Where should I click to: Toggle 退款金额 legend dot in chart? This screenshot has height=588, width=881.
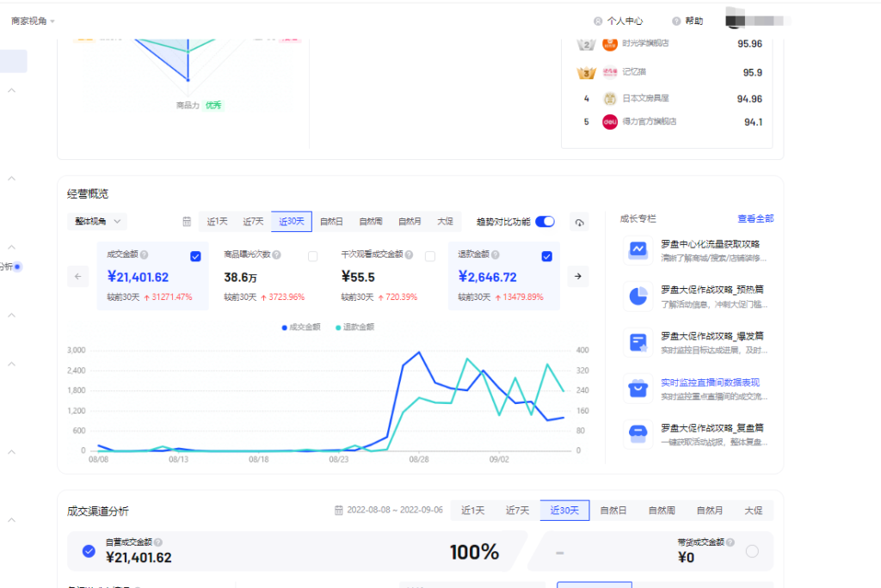pos(338,328)
